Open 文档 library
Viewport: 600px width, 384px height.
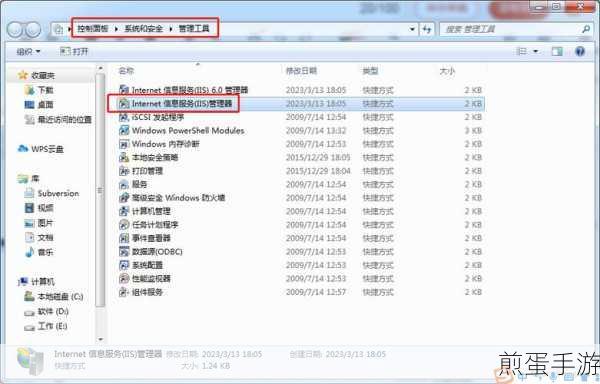pos(45,238)
